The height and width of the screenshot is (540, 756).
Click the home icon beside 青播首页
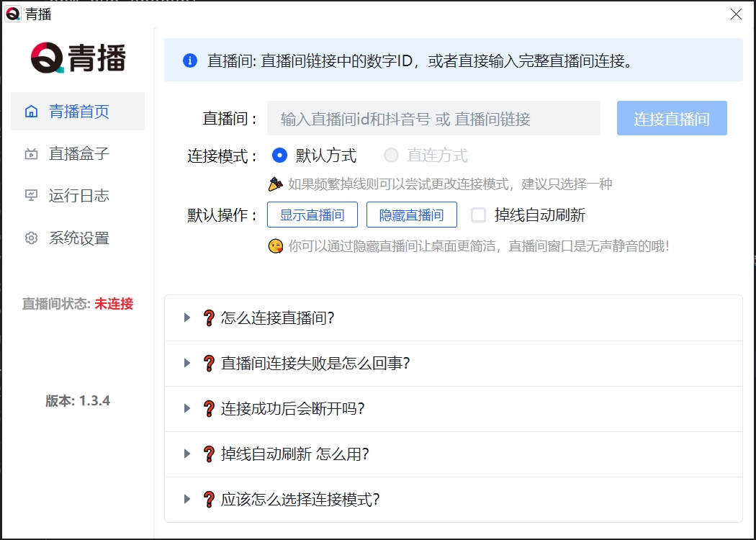click(x=32, y=112)
